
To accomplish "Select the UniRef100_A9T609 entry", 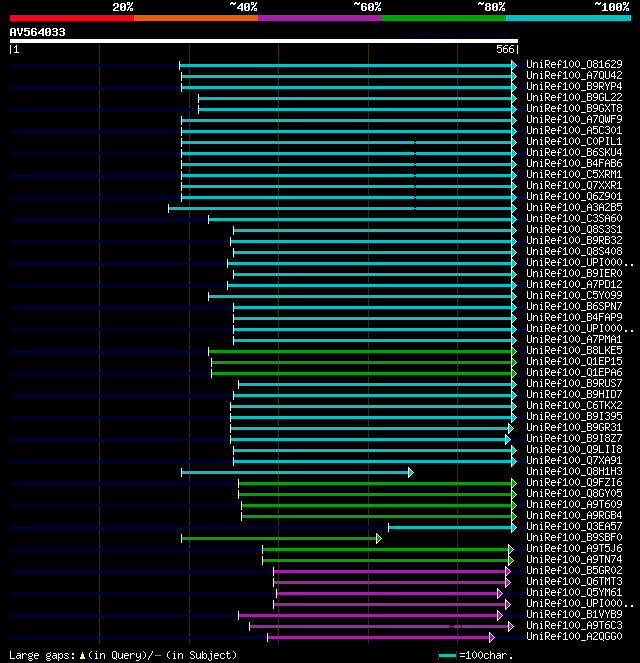I will click(574, 504).
